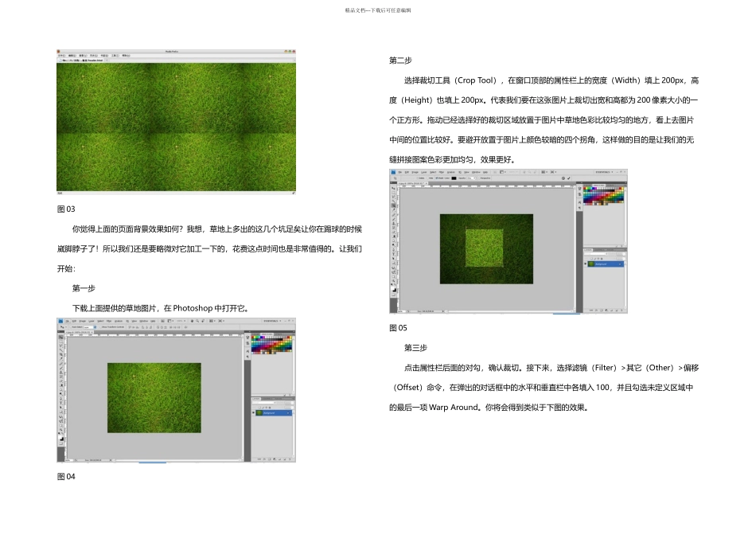Select the Rectangular Marquee tool in figure 04 toolbox
The image size is (756, 535).
pos(60,341)
